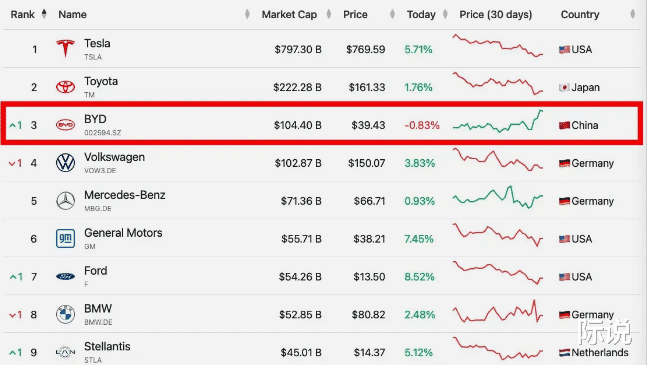Select the Name column header

(72, 14)
